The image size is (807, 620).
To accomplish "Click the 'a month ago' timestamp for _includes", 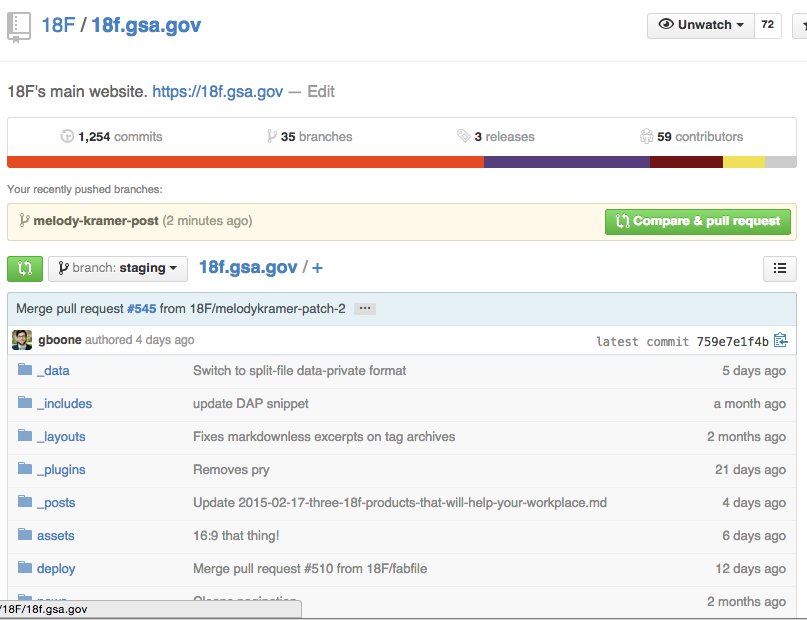I will 749,404.
